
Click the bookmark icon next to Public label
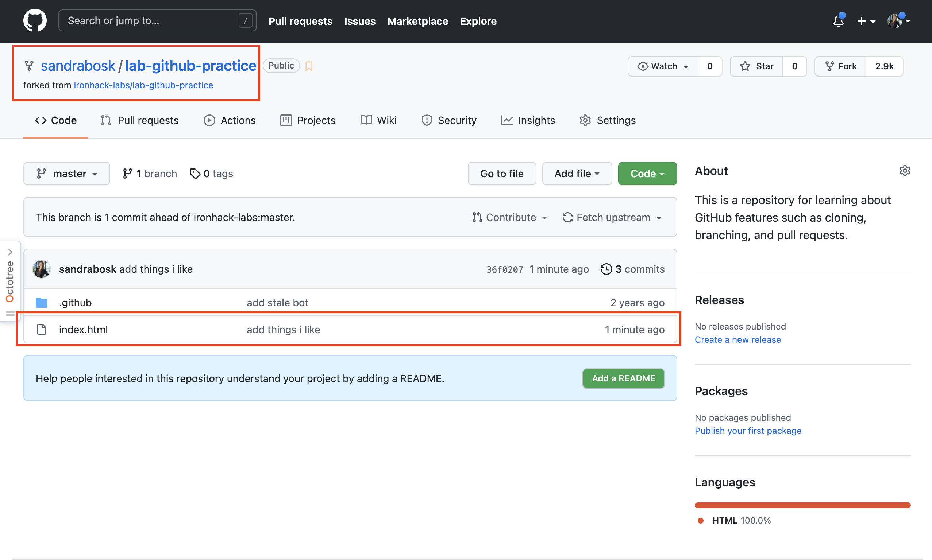click(x=309, y=65)
